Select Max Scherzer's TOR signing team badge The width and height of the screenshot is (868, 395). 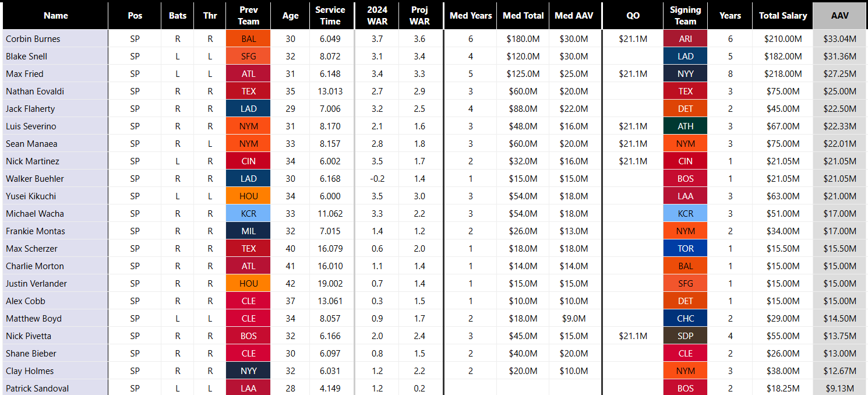click(685, 249)
